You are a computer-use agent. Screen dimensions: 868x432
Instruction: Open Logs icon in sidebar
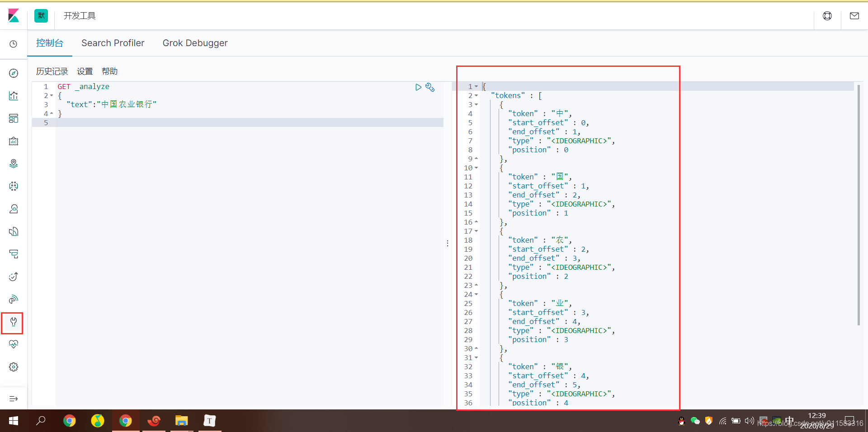[14, 231]
